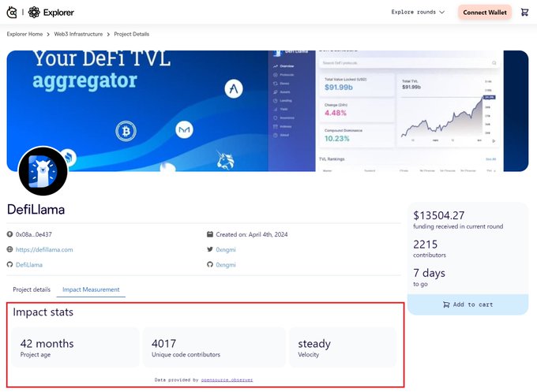Screen dimensions: 537x392
Task: Click GitHub icon next to DefiLlama
Action: (9, 264)
